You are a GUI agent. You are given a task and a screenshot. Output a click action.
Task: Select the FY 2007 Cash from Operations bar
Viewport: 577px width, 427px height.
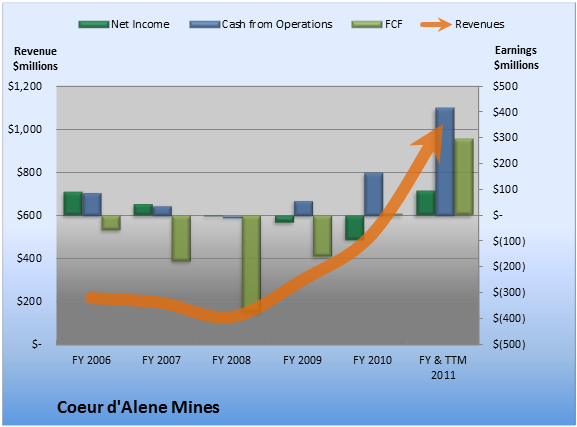pos(162,211)
